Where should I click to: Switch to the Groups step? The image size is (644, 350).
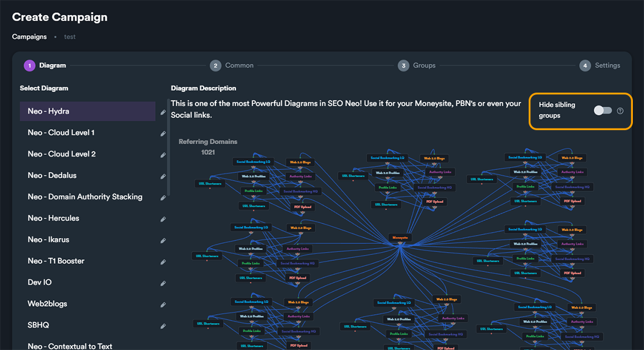click(x=417, y=66)
